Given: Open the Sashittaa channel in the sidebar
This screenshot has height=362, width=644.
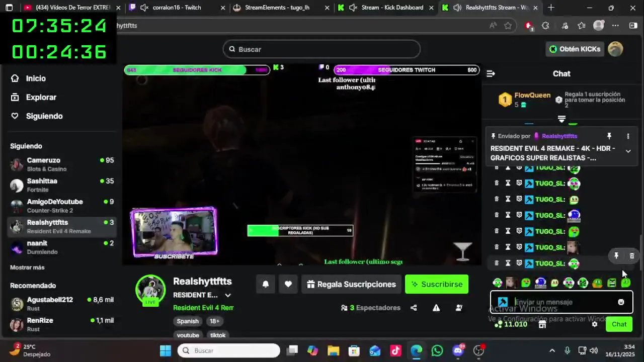Looking at the screenshot, I should click(63, 185).
